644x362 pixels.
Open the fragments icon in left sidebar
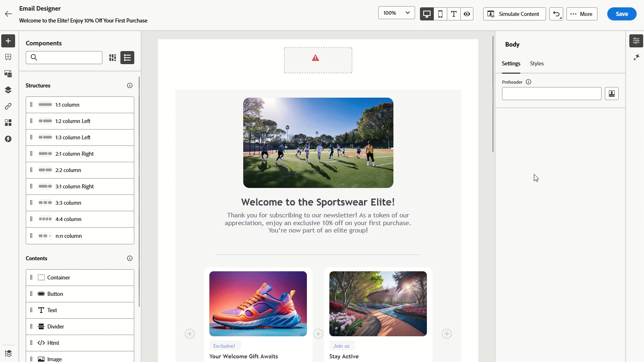(x=8, y=123)
